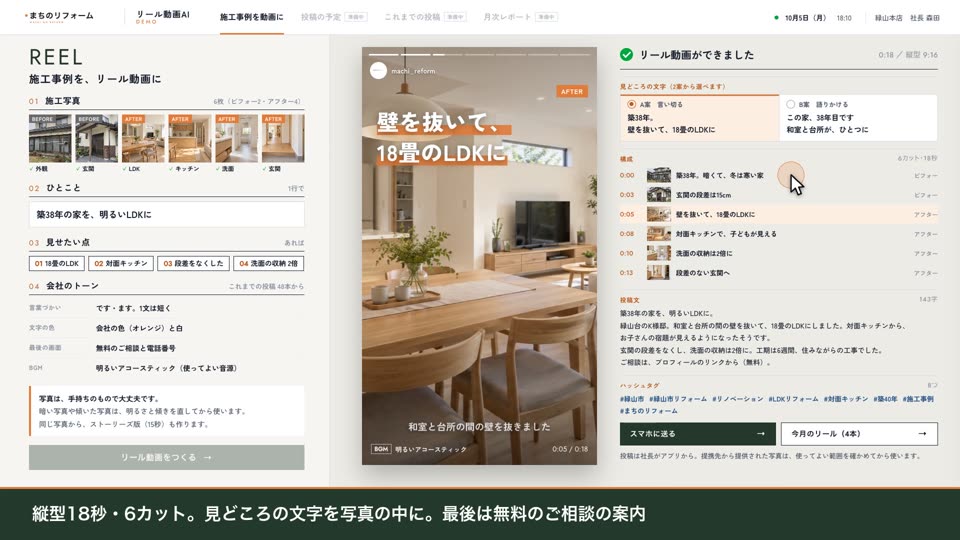Select the 03 段差をなくした tag
The height and width of the screenshot is (540, 960).
pos(193,263)
